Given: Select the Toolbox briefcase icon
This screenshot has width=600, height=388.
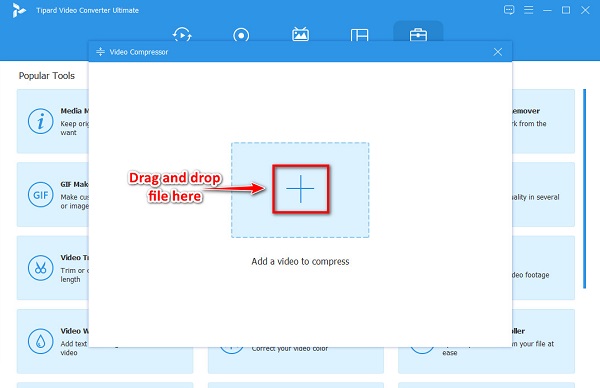Looking at the screenshot, I should (418, 35).
